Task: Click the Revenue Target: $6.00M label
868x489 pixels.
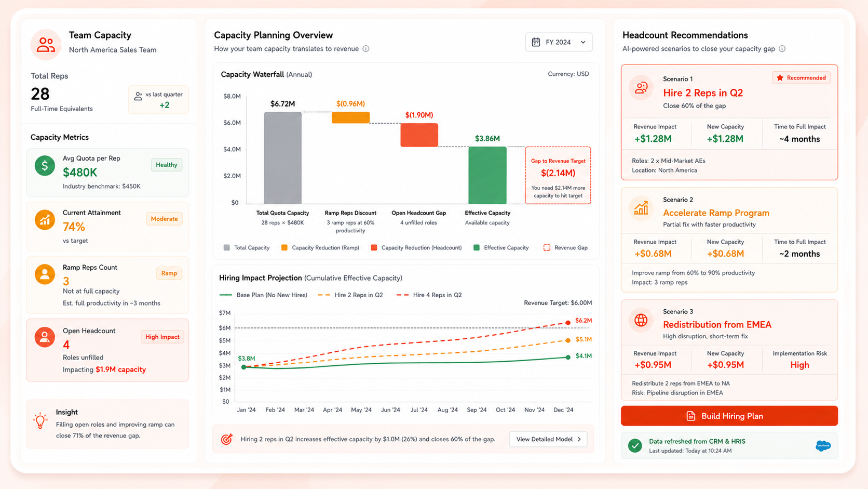Action: [558, 302]
